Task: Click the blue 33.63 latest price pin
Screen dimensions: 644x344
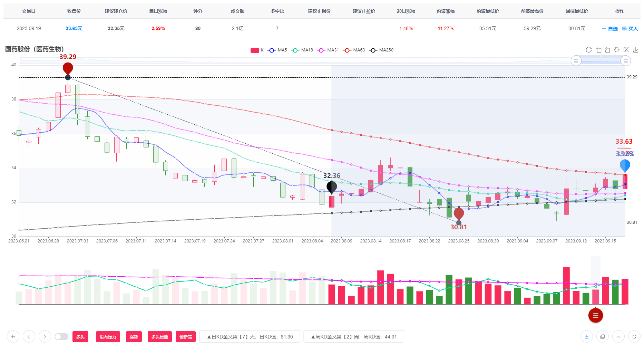Action: pyautogui.click(x=625, y=166)
